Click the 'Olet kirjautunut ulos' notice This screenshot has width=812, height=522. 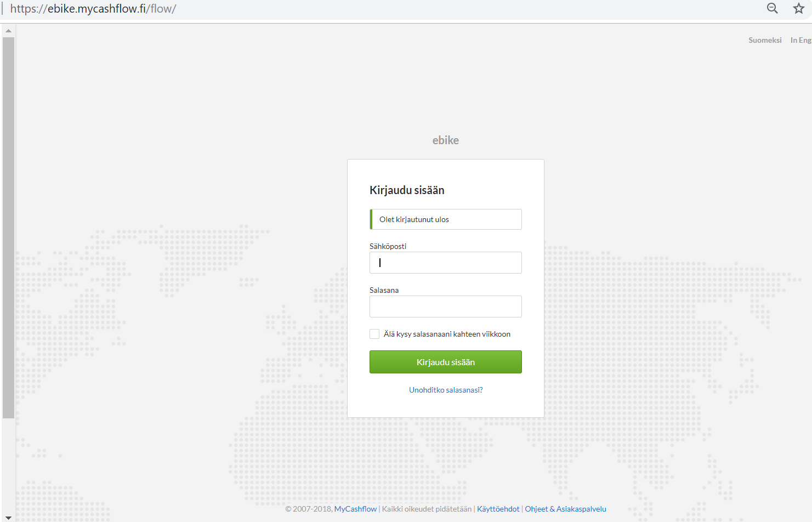tap(446, 219)
